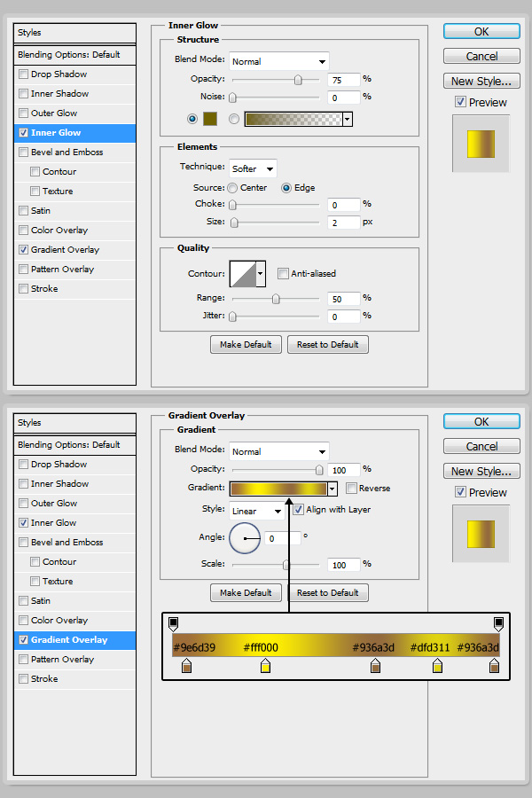Viewport: 532px width, 798px height.
Task: Click the left opacity stop above the gradient bar
Action: tap(173, 624)
